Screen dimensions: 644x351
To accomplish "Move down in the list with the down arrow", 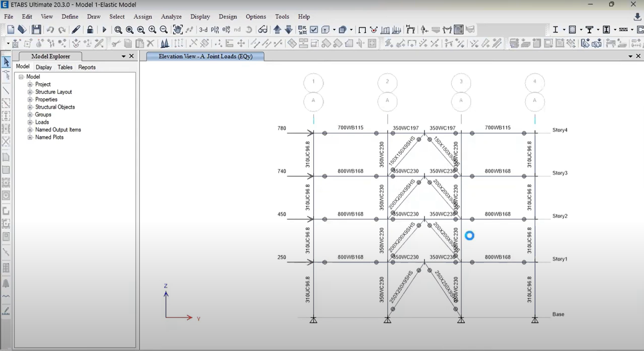I will (x=289, y=30).
